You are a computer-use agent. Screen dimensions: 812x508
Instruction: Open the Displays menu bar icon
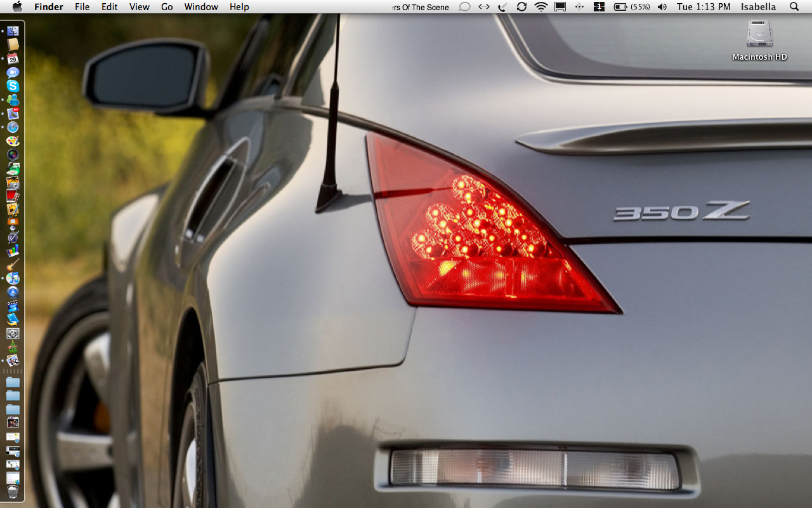[x=560, y=7]
